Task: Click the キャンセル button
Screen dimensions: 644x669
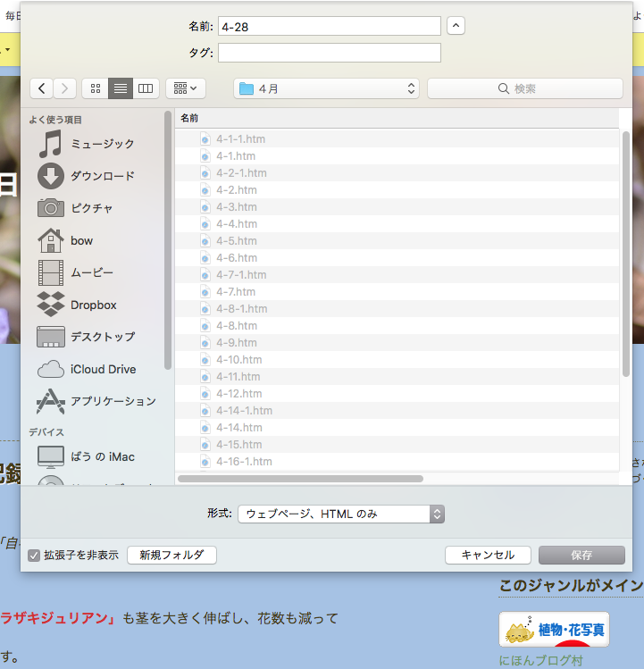Action: pos(488,555)
